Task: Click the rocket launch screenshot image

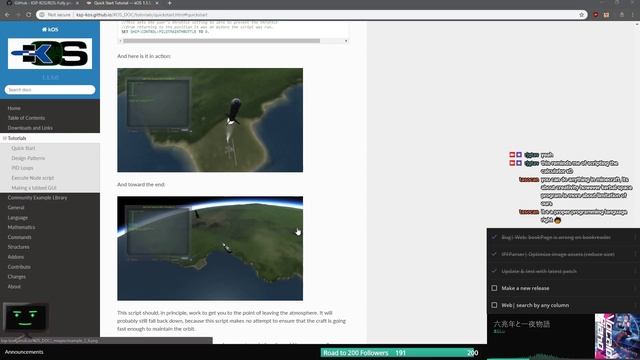Action: 210,120
